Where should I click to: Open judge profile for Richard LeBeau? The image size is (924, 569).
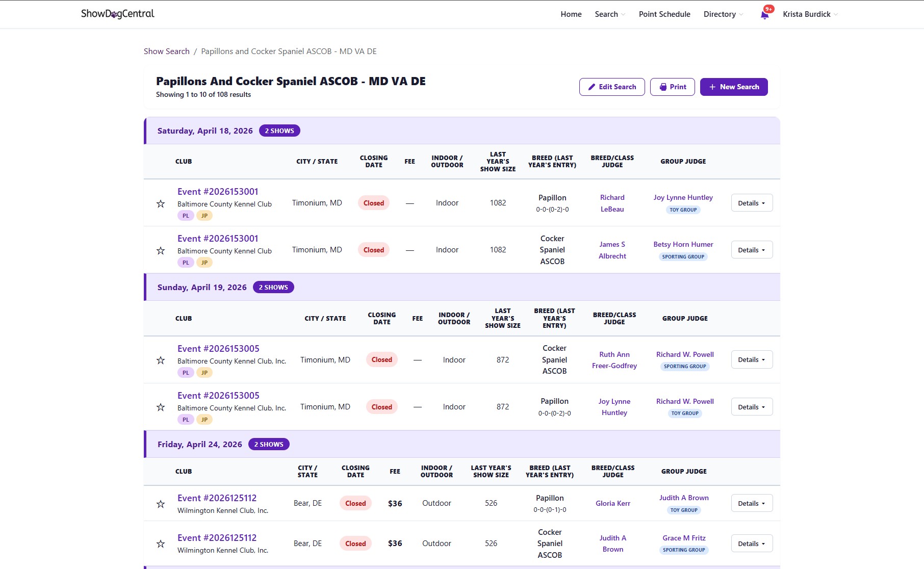(612, 202)
